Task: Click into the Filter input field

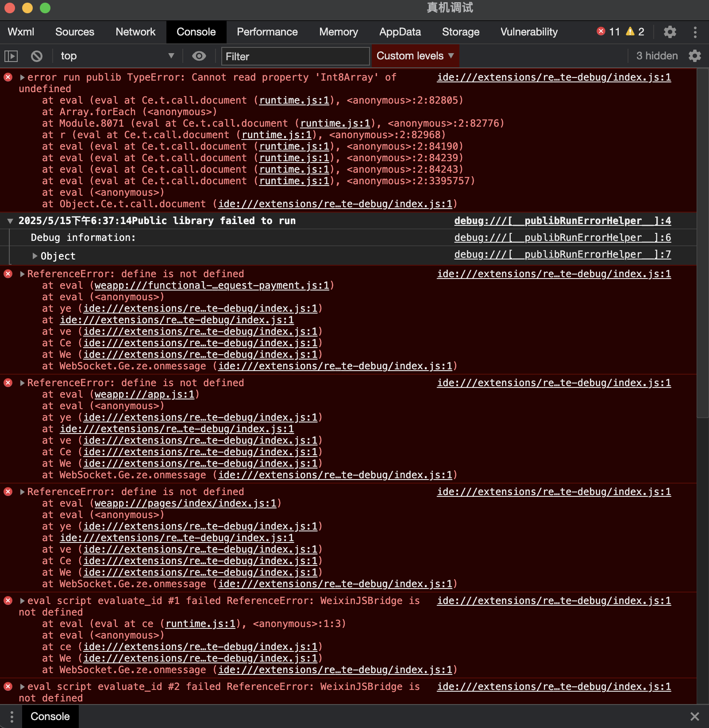Action: (x=295, y=56)
